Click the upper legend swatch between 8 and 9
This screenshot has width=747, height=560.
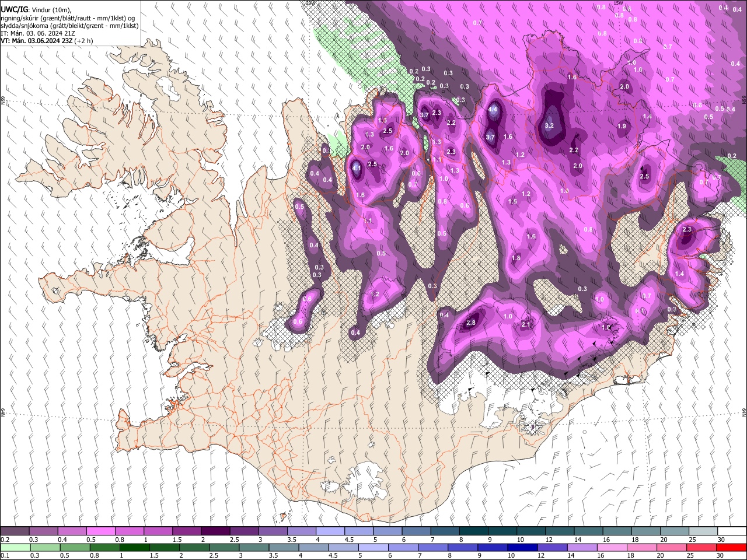(474, 531)
